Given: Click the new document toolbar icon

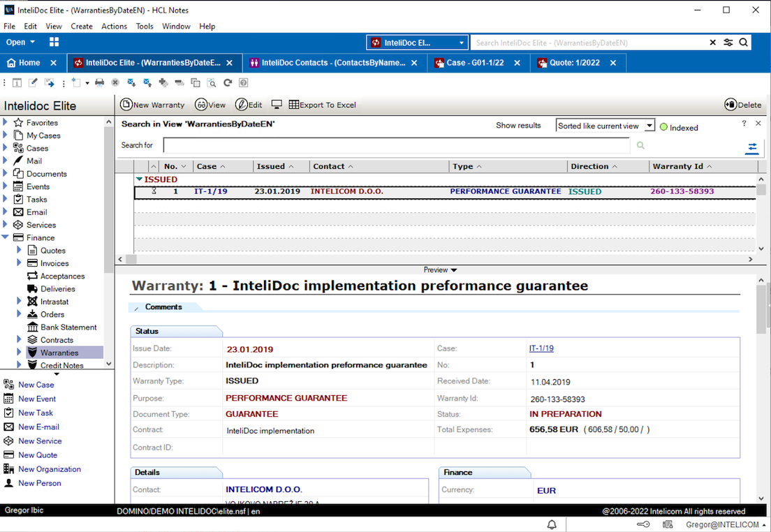Looking at the screenshot, I should click(x=75, y=82).
